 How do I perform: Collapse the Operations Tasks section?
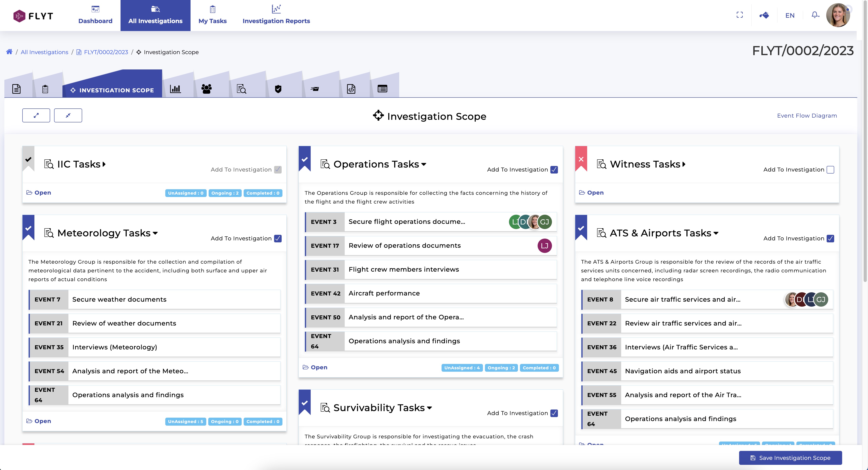[423, 164]
